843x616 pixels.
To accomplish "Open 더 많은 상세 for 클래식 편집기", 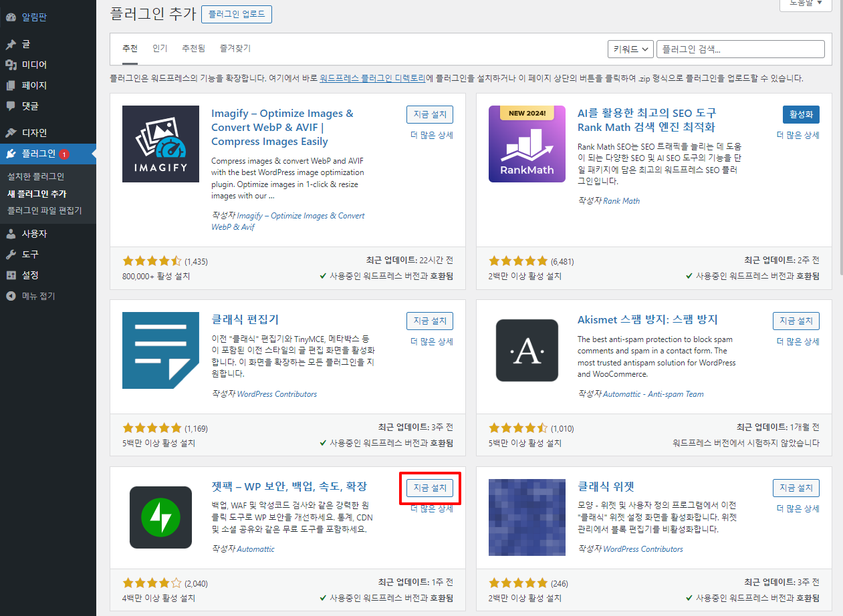I will (x=432, y=341).
